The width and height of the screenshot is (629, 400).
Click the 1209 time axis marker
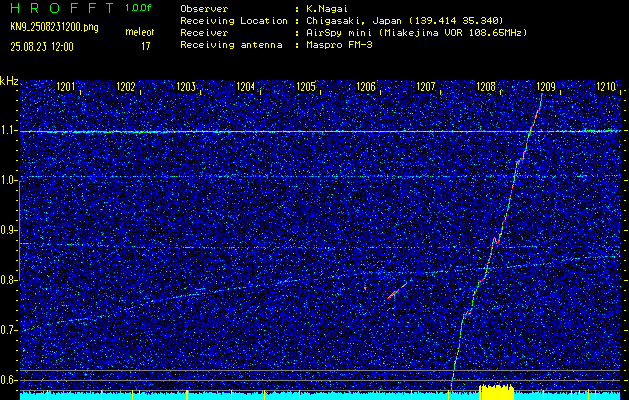[546, 86]
